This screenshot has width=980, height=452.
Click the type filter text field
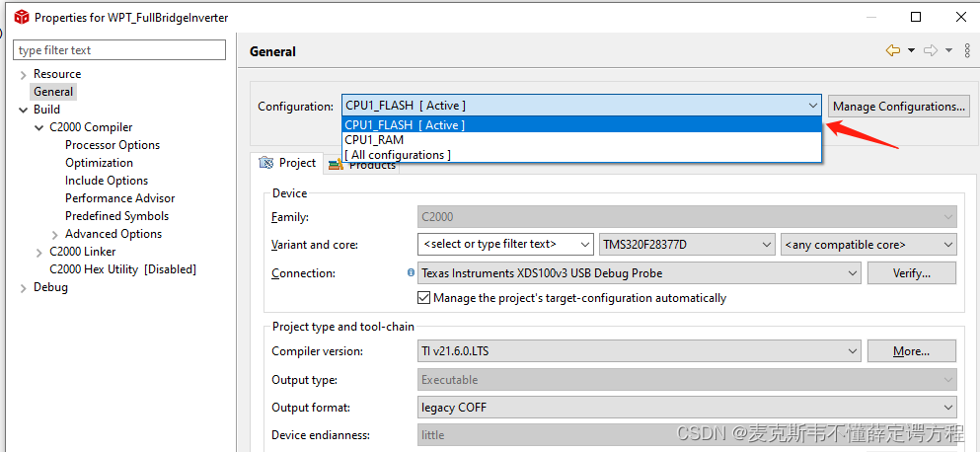119,50
